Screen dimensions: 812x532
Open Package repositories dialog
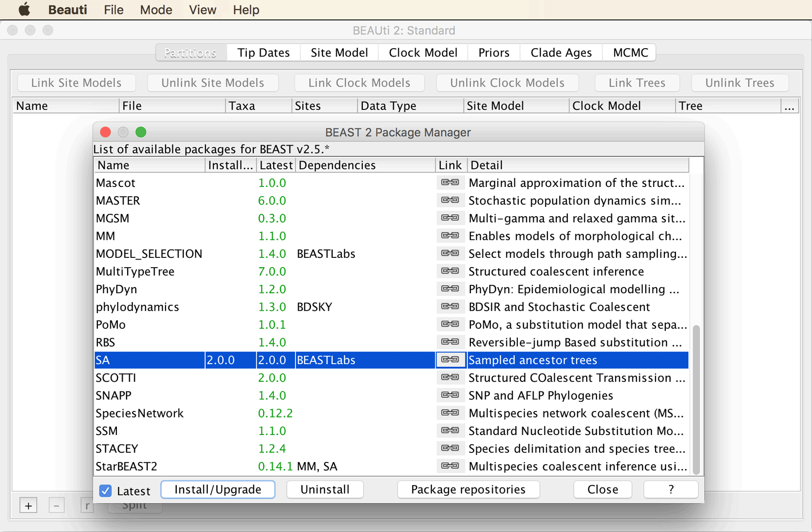pyautogui.click(x=468, y=489)
